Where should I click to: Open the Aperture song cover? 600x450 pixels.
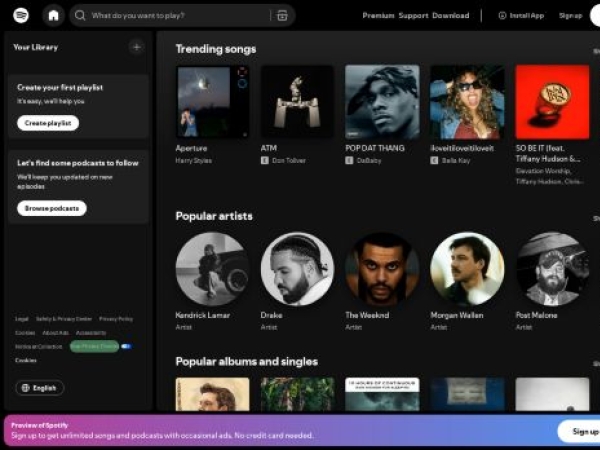tap(212, 102)
